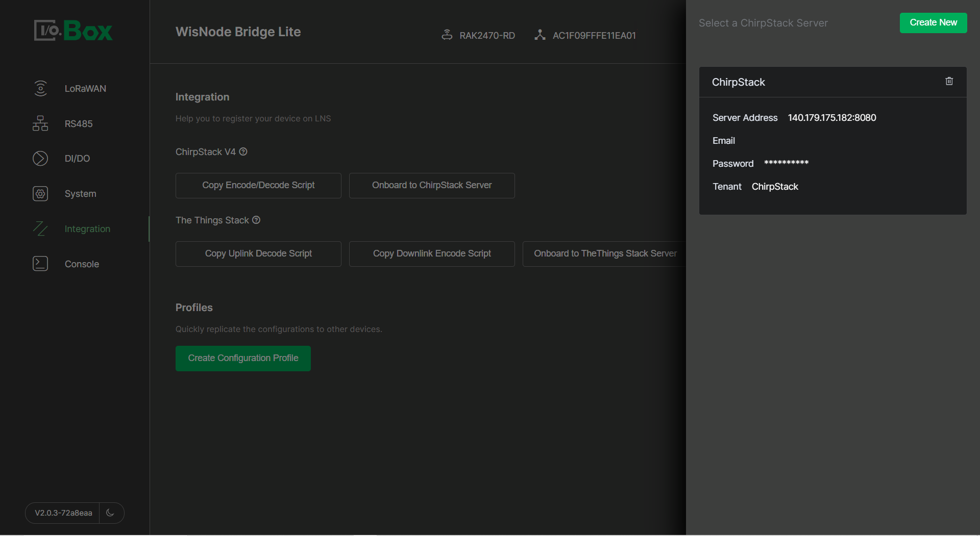Open the RS485 menu item
Image resolution: width=980 pixels, height=536 pixels.
pyautogui.click(x=79, y=123)
